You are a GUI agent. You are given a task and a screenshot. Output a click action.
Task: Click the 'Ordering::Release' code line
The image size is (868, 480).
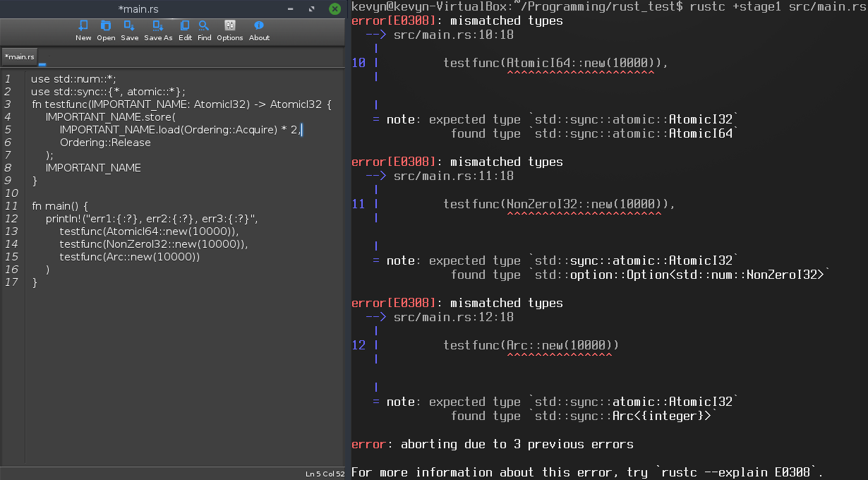[x=105, y=143]
